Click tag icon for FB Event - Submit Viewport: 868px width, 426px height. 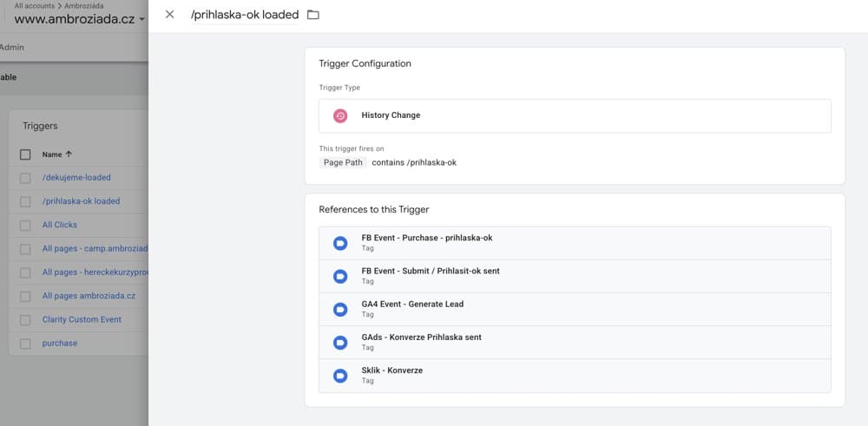pyautogui.click(x=340, y=277)
